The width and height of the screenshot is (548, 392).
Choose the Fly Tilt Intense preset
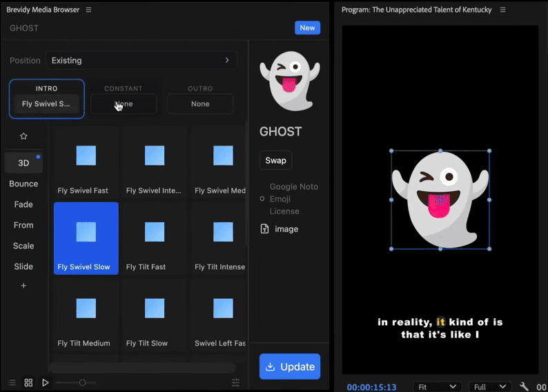pos(219,238)
